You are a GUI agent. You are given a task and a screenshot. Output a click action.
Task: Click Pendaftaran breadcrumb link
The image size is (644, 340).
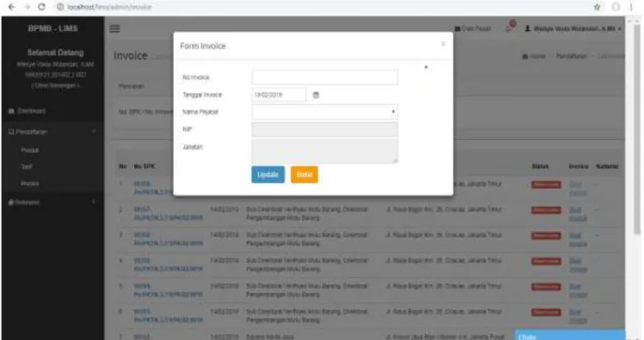[x=571, y=56]
